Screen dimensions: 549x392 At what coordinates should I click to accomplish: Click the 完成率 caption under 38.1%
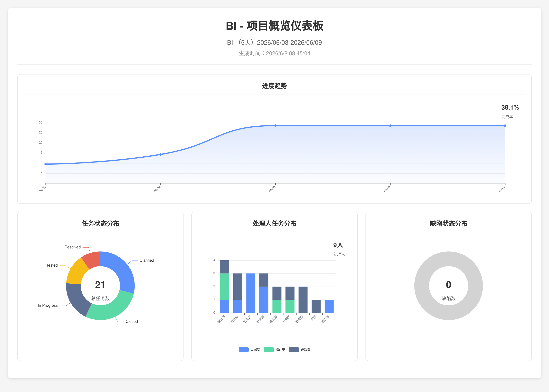pos(507,117)
